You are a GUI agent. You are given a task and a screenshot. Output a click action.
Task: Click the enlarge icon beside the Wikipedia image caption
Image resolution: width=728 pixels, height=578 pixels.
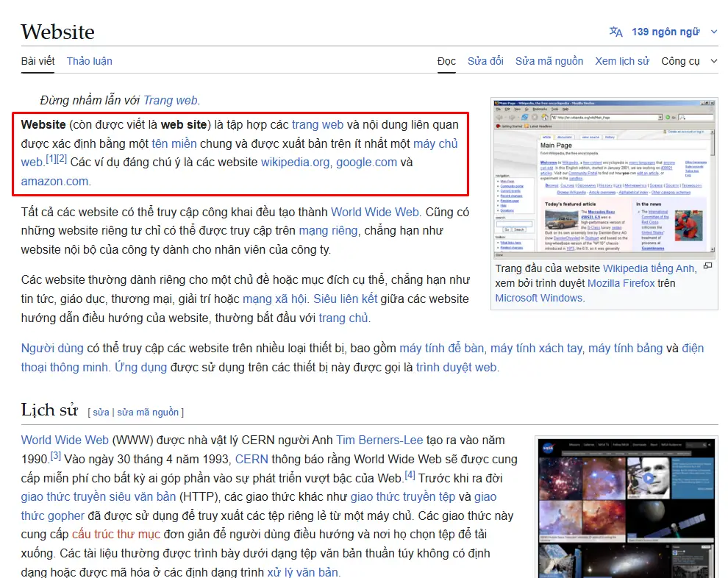707,266
